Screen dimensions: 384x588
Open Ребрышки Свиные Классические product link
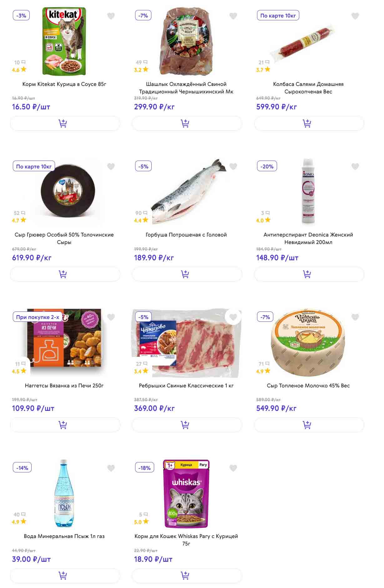[186, 386]
